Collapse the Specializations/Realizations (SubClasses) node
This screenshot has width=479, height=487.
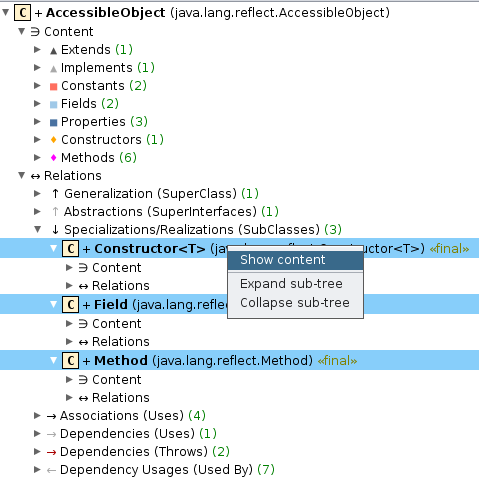point(38,229)
